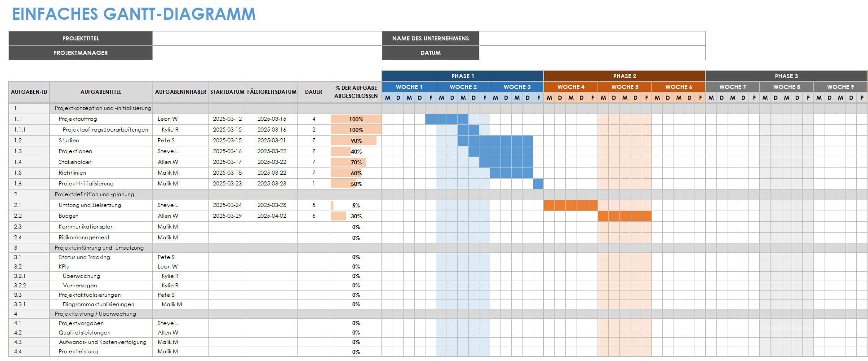Select the PHASE 3 header

(786, 76)
